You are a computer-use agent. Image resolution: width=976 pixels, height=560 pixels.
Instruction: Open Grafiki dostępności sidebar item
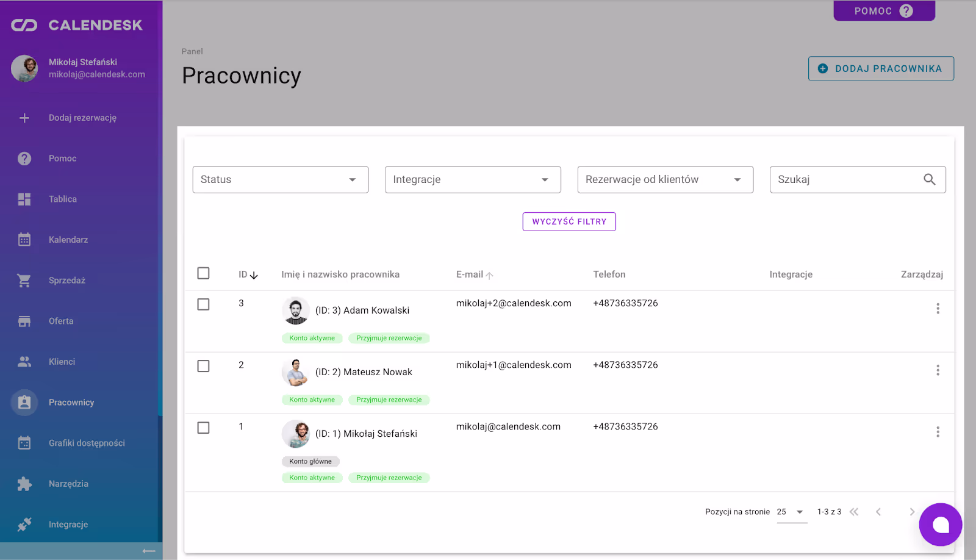[x=87, y=443]
